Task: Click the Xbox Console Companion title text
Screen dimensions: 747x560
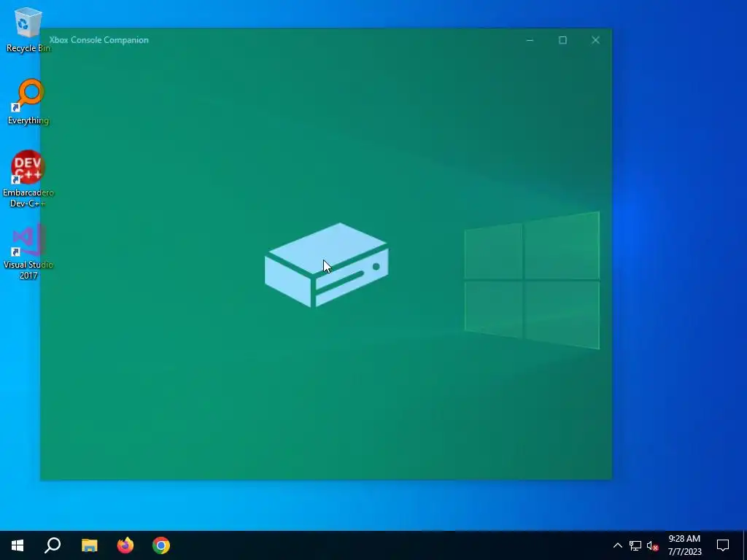Action: click(x=98, y=40)
